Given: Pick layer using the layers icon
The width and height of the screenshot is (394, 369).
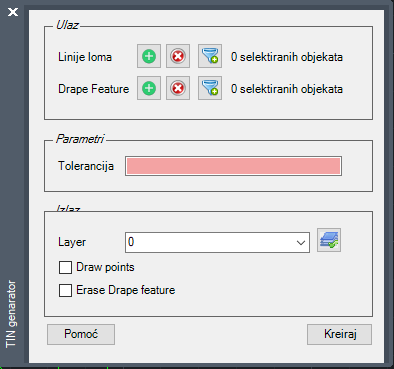Looking at the screenshot, I should coord(329,240).
